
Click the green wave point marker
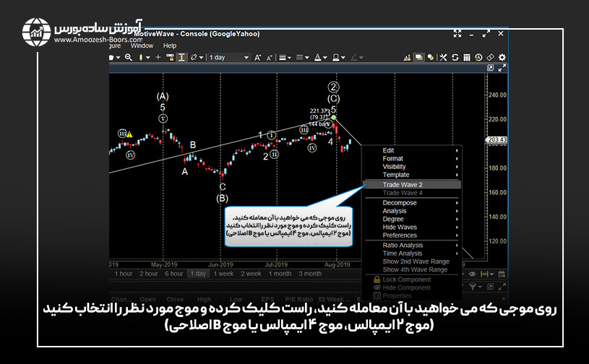[334, 118]
